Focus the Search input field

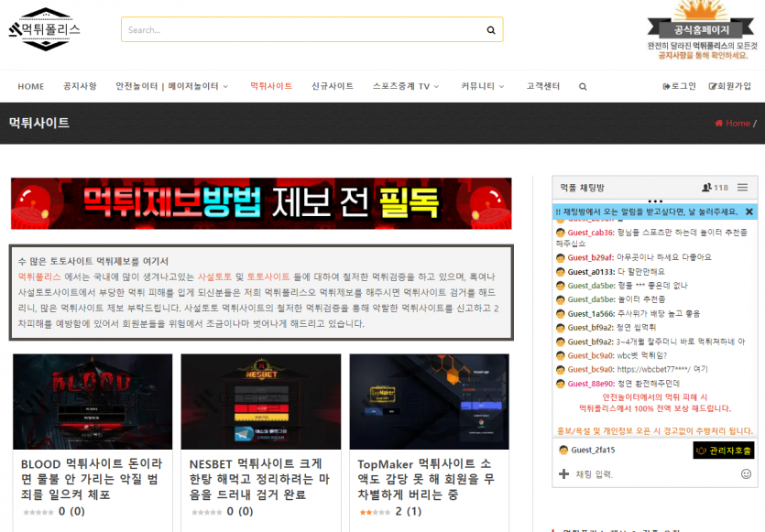[x=302, y=29]
